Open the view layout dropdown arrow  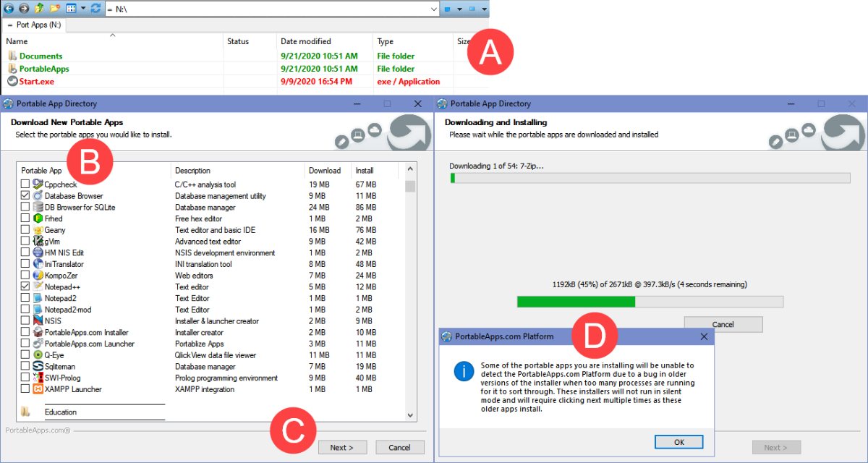[82, 9]
